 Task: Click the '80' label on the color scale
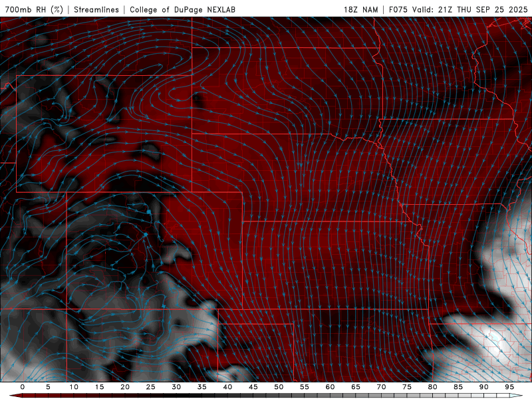pyautogui.click(x=432, y=387)
